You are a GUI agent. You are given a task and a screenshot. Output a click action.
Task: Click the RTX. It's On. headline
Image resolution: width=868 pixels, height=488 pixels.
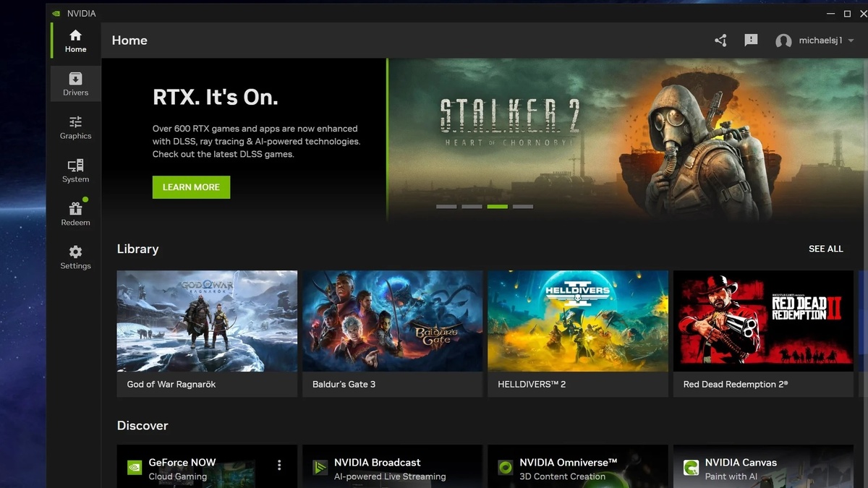(x=216, y=98)
